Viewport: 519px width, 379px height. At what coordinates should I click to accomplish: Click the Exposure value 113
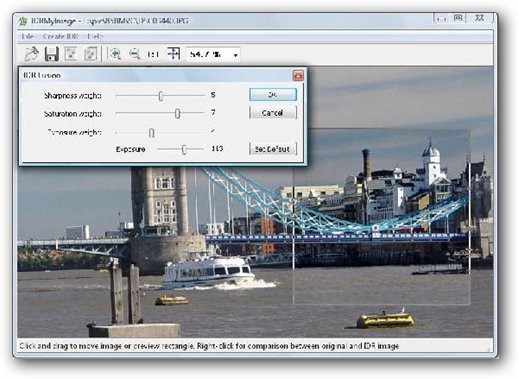tap(217, 148)
